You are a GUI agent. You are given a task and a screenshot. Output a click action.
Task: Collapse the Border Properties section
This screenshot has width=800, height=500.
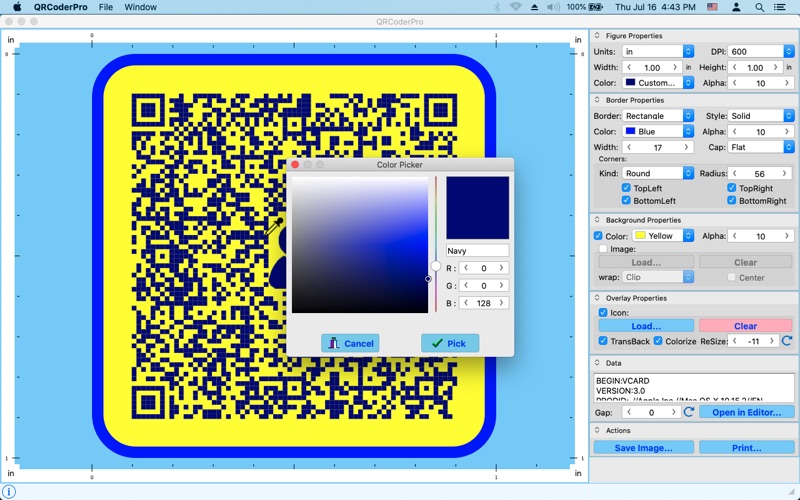coord(597,100)
